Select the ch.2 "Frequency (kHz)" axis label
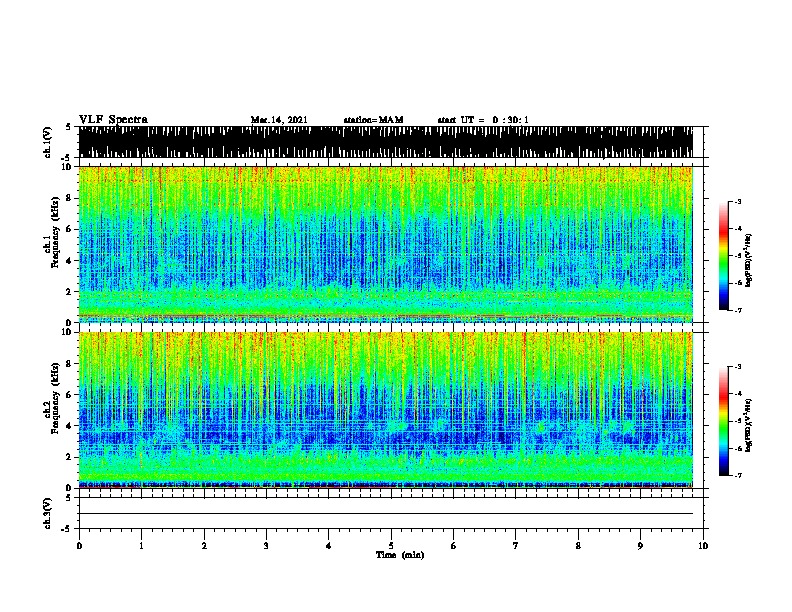The image size is (792, 612). [x=55, y=398]
